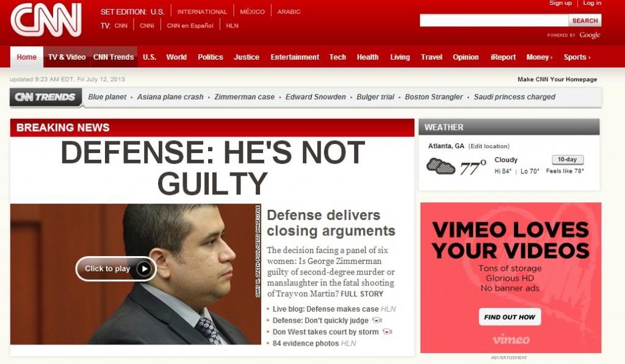Open the CNN TV link
Viewport: 625px width, 364px height.
pyautogui.click(x=121, y=26)
